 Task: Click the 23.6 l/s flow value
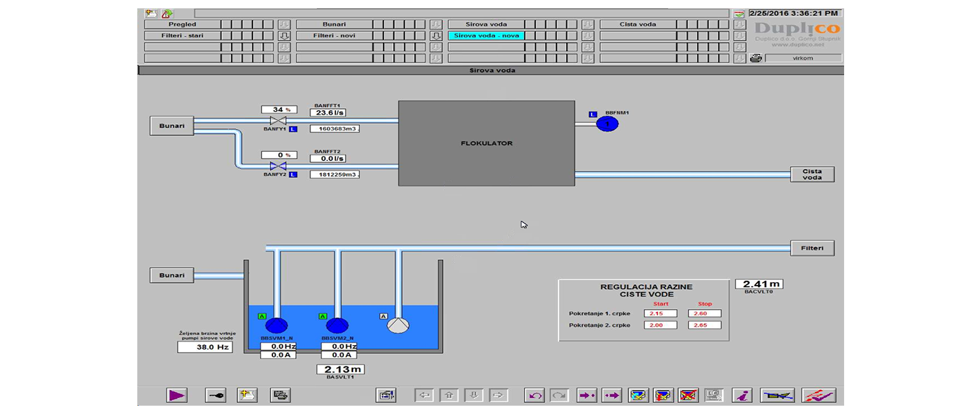tap(328, 112)
